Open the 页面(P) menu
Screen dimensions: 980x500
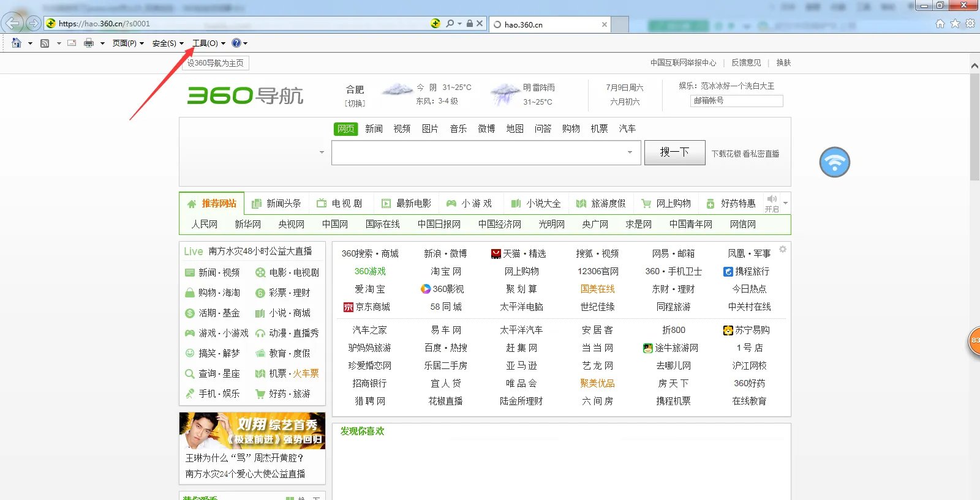point(128,43)
